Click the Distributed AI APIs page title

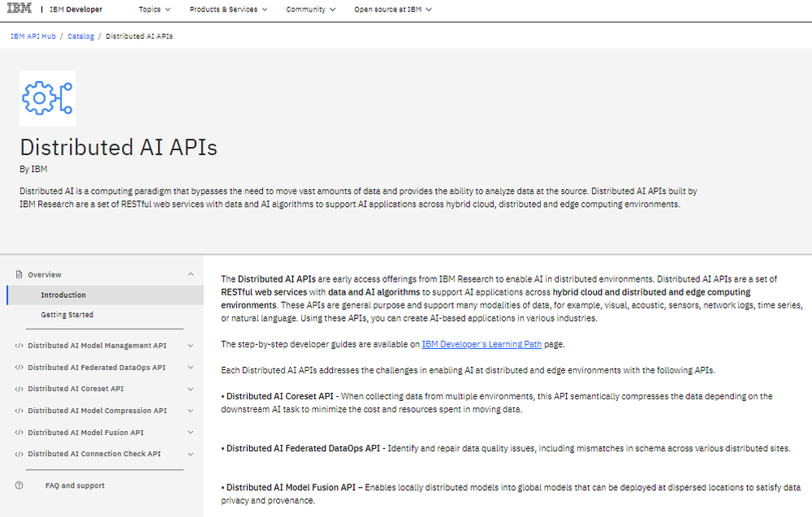[119, 148]
